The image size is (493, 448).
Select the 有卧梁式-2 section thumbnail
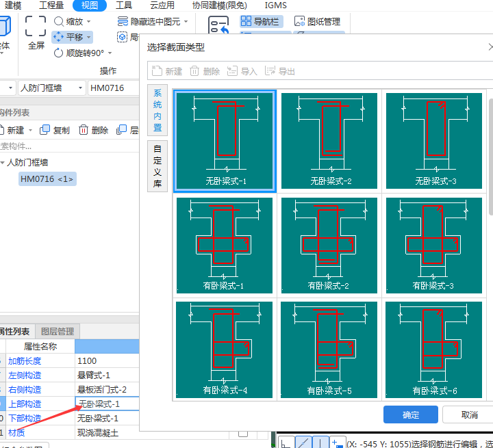click(x=329, y=246)
